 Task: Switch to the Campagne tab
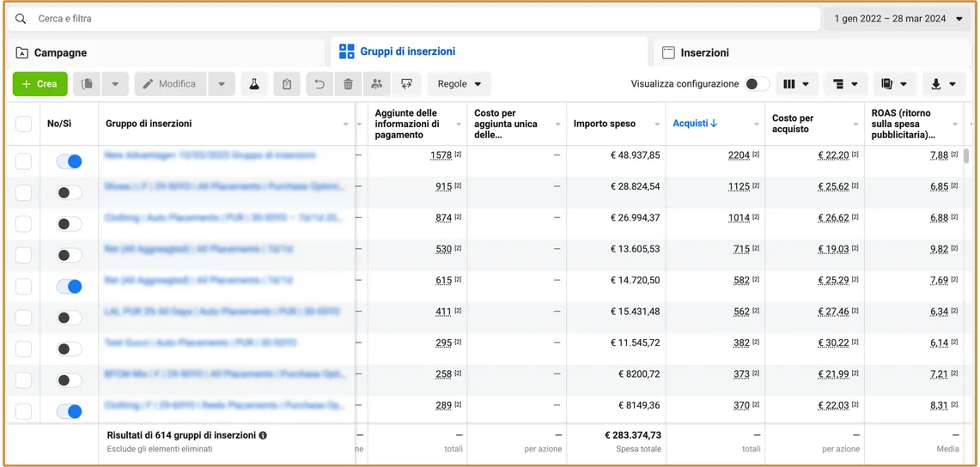[x=166, y=53]
